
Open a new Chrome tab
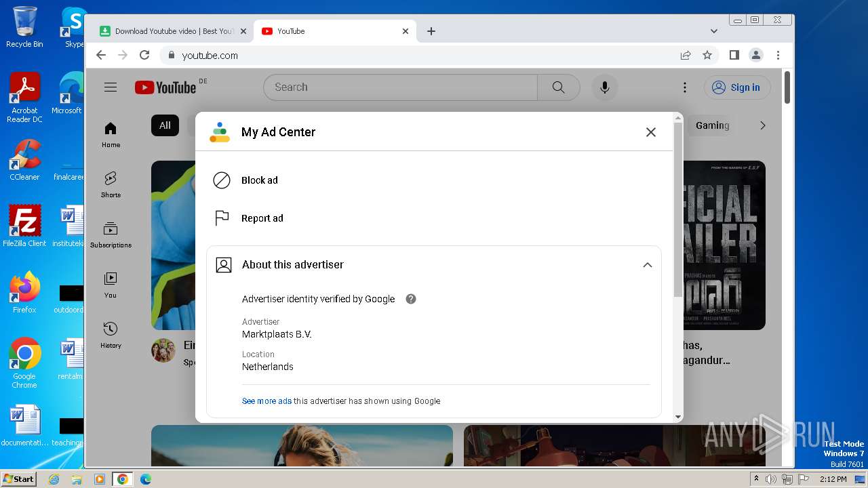[x=431, y=31]
